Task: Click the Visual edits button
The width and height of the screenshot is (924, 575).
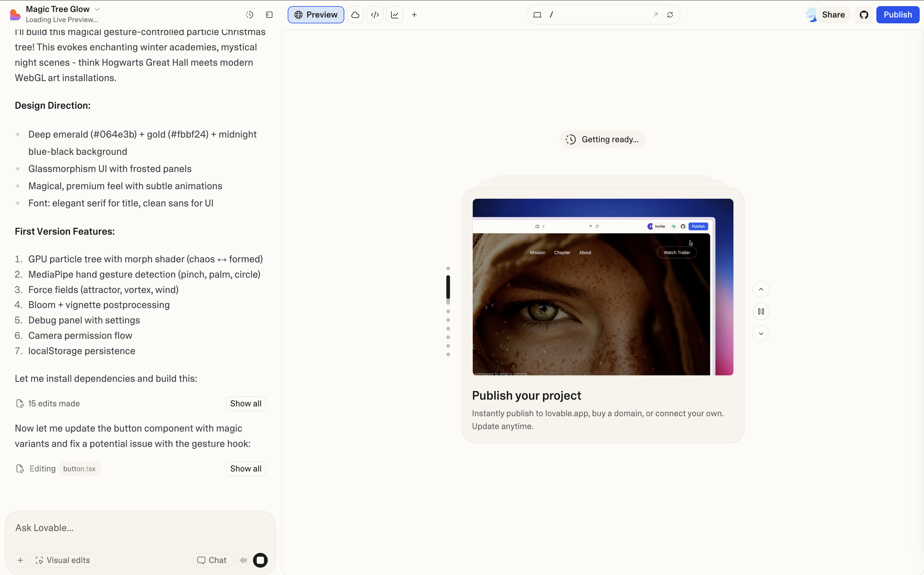Action: point(63,560)
